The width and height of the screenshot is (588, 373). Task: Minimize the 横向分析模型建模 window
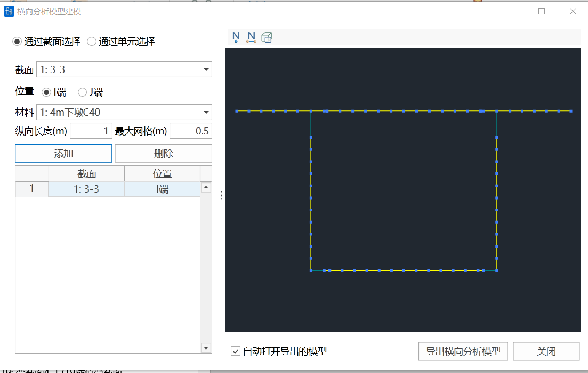(510, 11)
